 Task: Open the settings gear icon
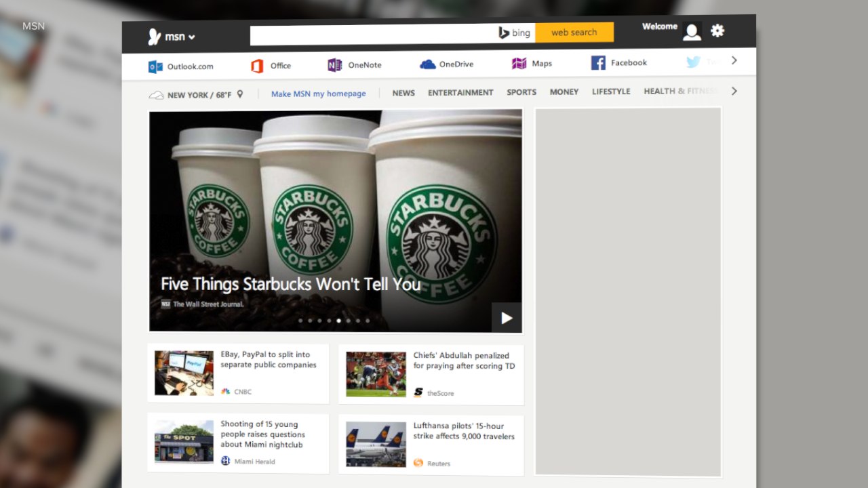tap(717, 30)
